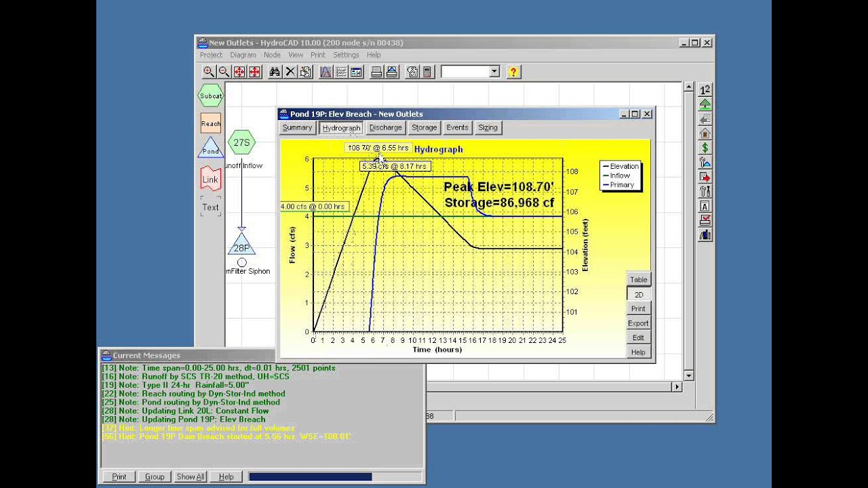The image size is (868, 488).
Task: Click the printer toolbar icon
Action: 377,72
